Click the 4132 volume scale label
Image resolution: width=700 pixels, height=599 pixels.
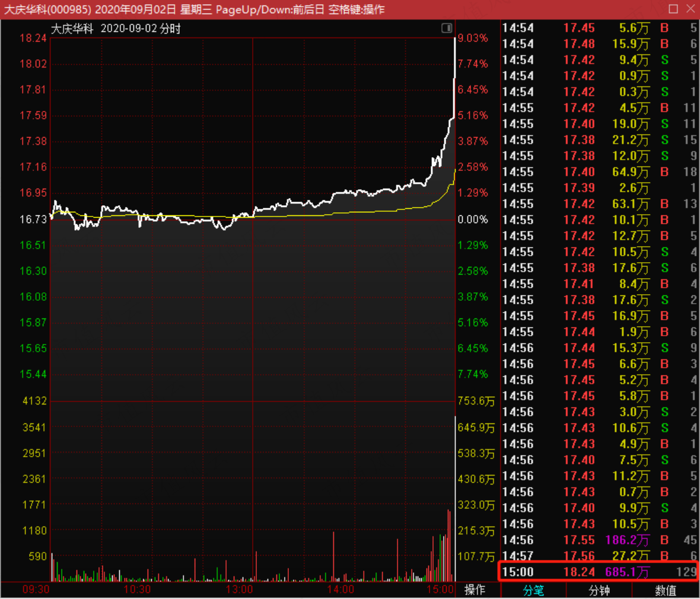[35, 402]
